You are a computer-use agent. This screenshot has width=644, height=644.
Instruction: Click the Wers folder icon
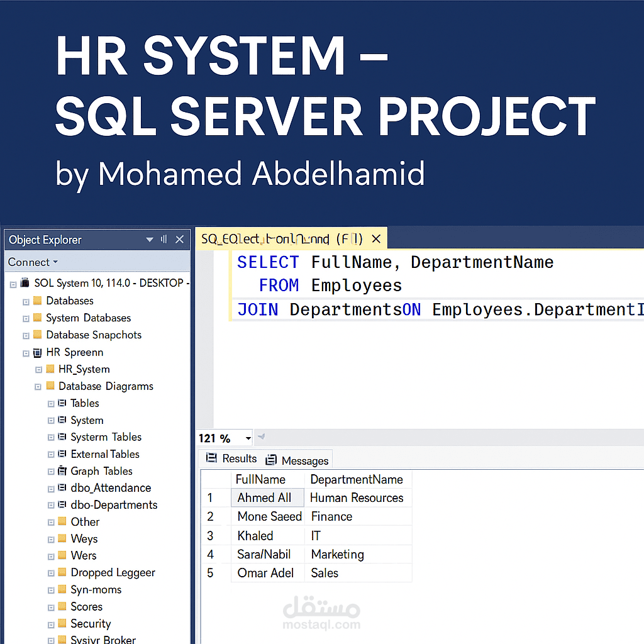tap(62, 555)
